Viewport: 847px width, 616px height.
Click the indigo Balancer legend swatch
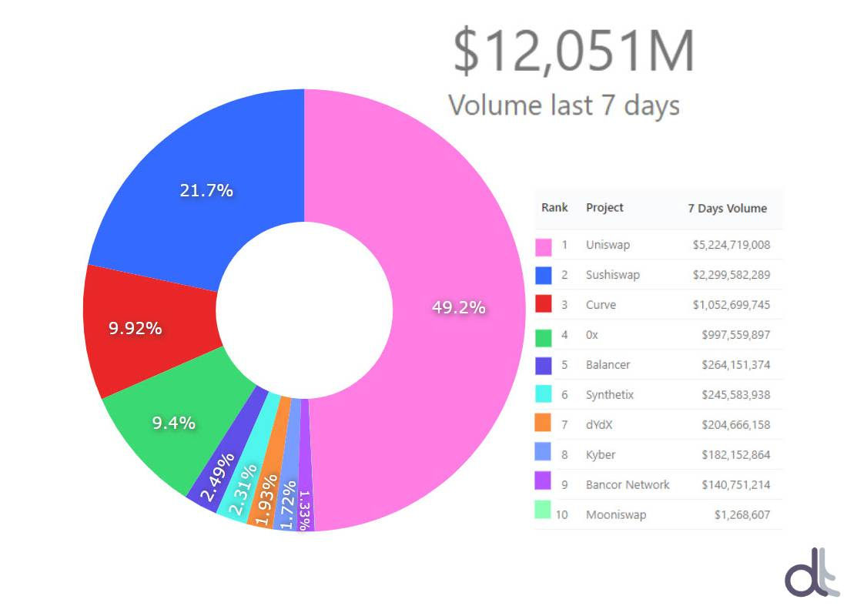pos(544,366)
